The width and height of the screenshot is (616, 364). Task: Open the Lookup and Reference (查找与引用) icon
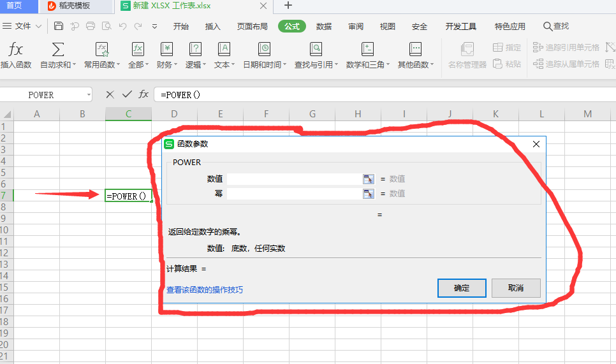[x=316, y=50]
